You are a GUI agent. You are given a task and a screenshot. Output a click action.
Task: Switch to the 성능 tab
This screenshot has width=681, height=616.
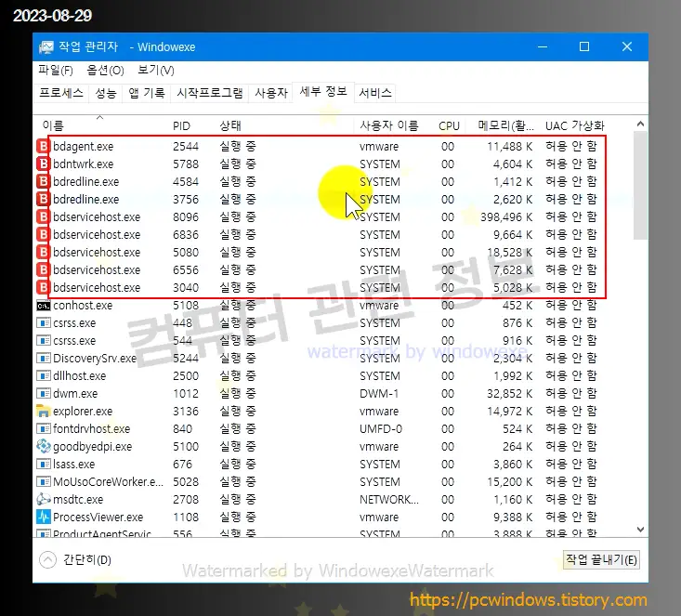[x=106, y=93]
